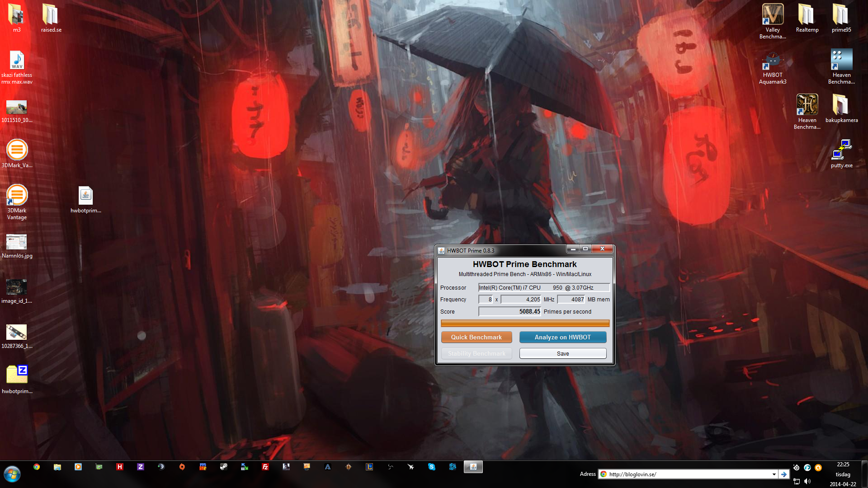This screenshot has width=868, height=488.
Task: Select the 4,205 MHz frequency field
Action: point(521,299)
